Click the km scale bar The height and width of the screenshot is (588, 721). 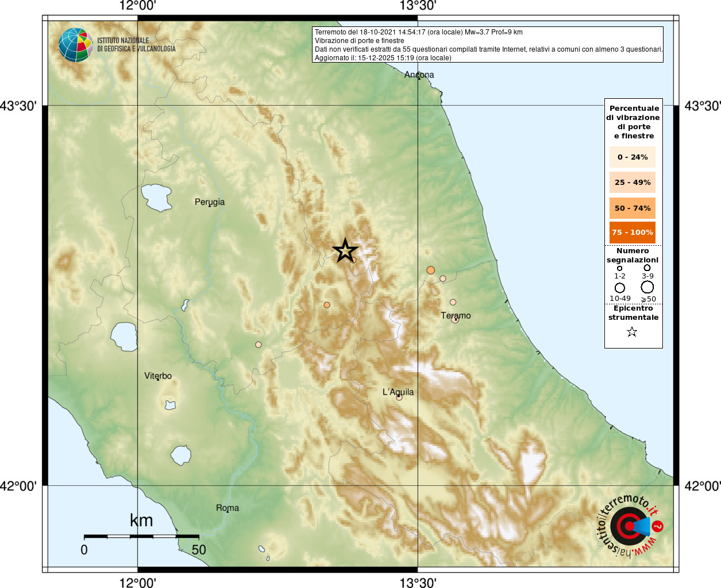141,536
